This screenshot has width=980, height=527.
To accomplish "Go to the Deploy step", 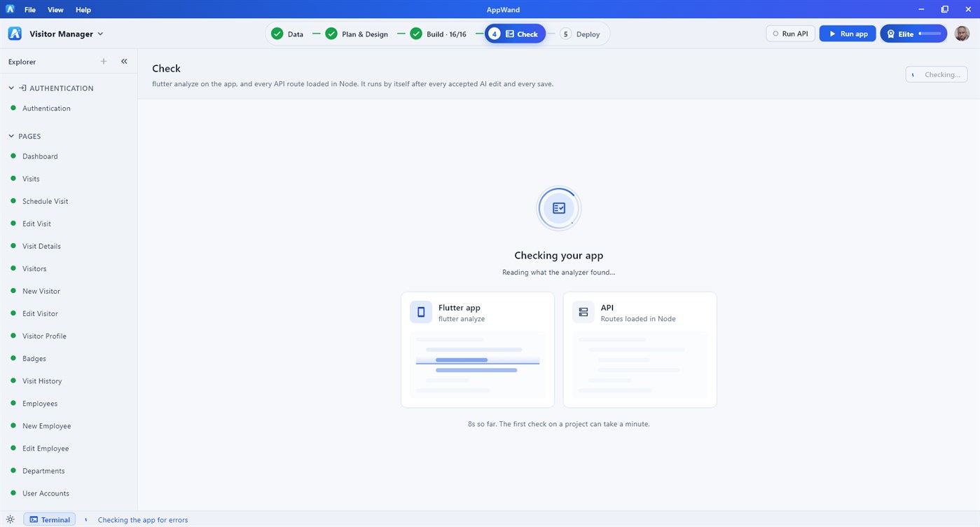I will [580, 34].
